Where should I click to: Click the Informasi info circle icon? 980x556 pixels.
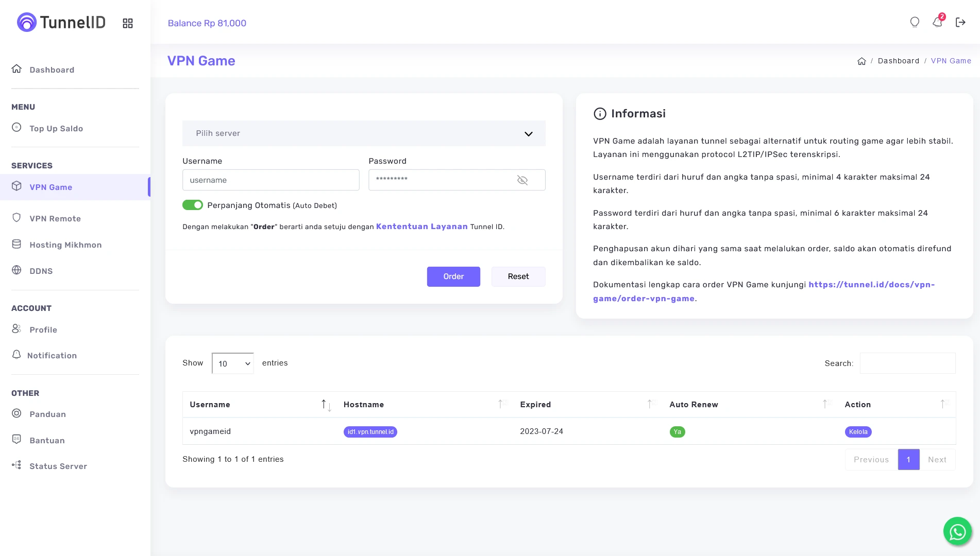[600, 114]
